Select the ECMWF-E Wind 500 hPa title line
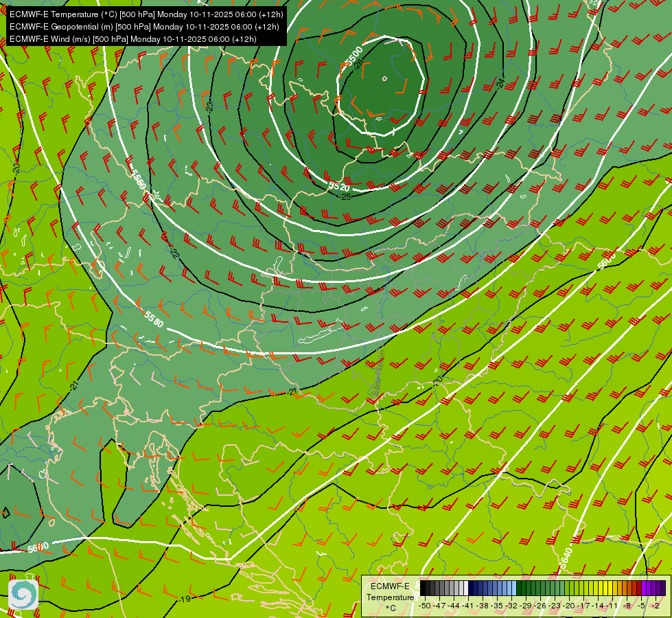 [x=133, y=39]
